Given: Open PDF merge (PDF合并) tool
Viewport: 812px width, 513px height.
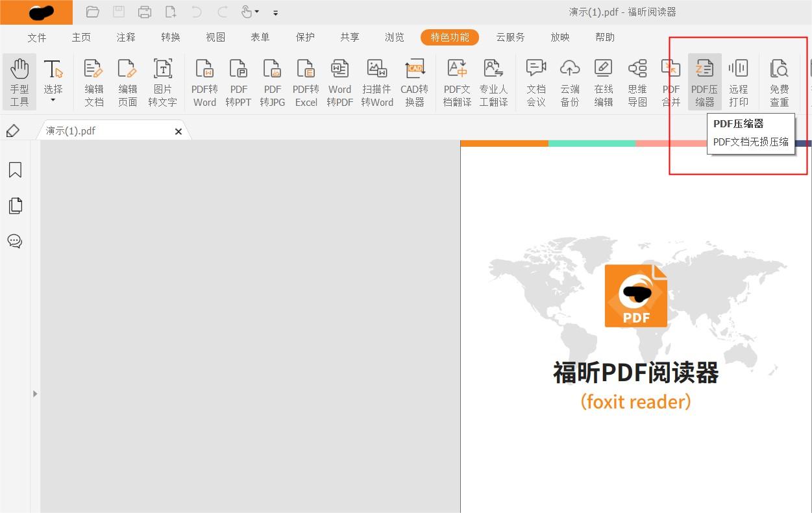Looking at the screenshot, I should [x=671, y=82].
